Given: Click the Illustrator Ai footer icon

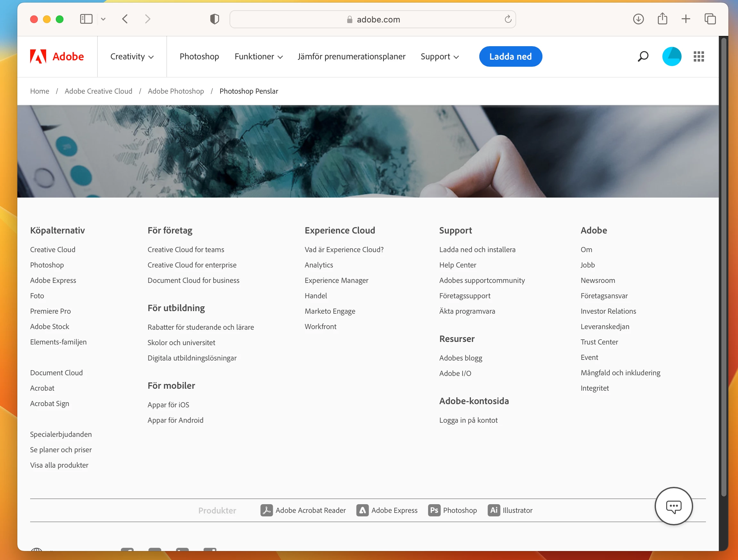Looking at the screenshot, I should pos(493,510).
